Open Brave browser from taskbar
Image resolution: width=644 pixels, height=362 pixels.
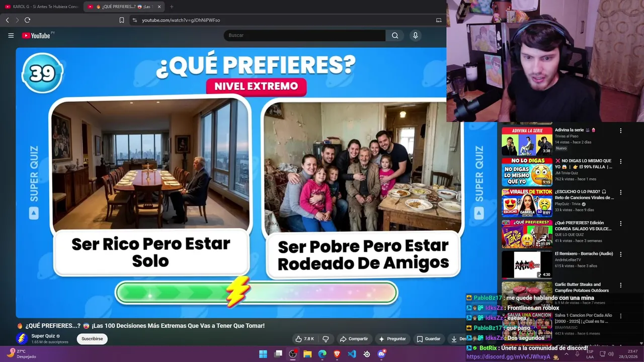(x=337, y=354)
